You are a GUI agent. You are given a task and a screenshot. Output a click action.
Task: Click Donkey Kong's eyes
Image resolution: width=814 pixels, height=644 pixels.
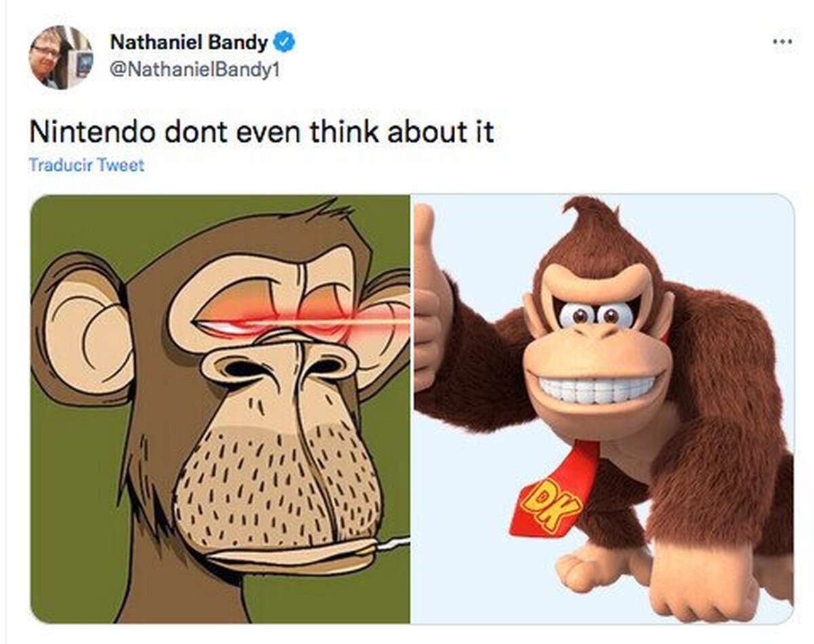click(596, 314)
